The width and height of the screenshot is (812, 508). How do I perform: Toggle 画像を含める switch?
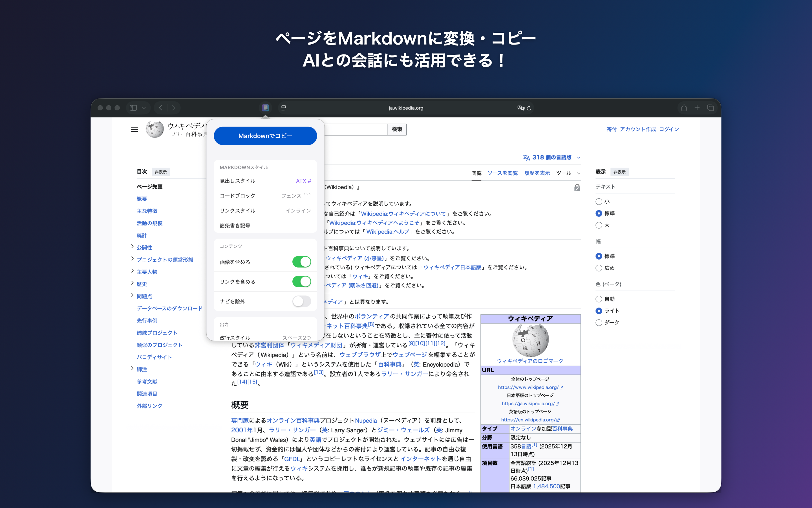[302, 262]
